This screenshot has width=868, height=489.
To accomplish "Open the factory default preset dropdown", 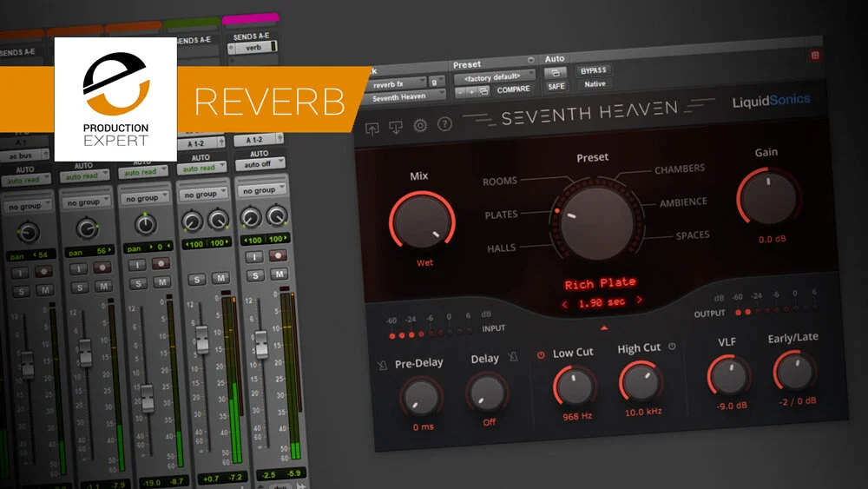I will (x=495, y=77).
